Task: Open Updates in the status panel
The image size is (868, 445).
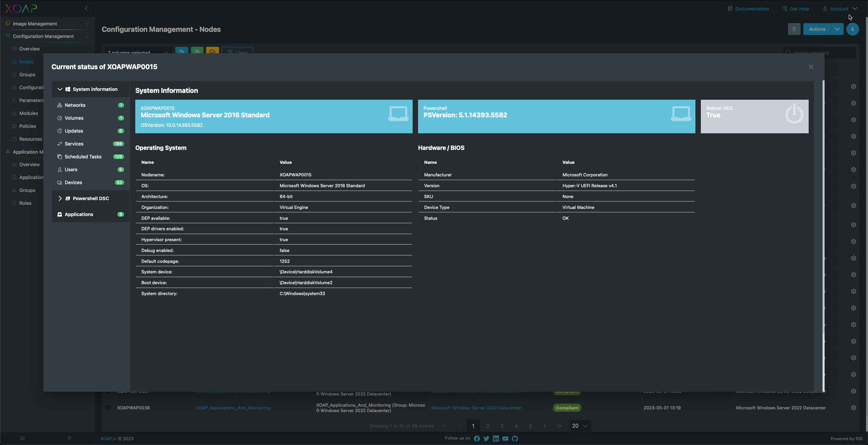Action: [x=91, y=131]
